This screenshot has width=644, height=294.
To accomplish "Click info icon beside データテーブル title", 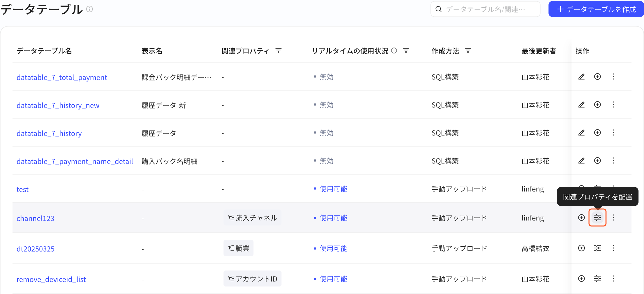I will point(89,9).
